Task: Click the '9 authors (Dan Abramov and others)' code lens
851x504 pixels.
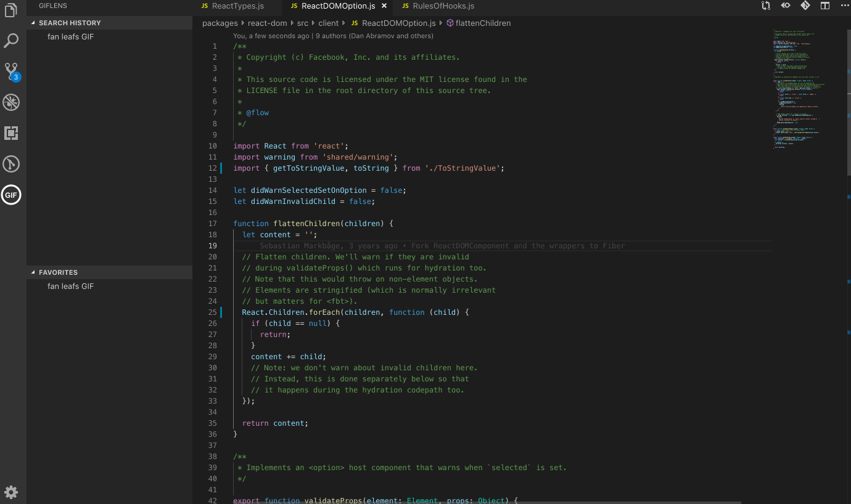Action: (374, 36)
